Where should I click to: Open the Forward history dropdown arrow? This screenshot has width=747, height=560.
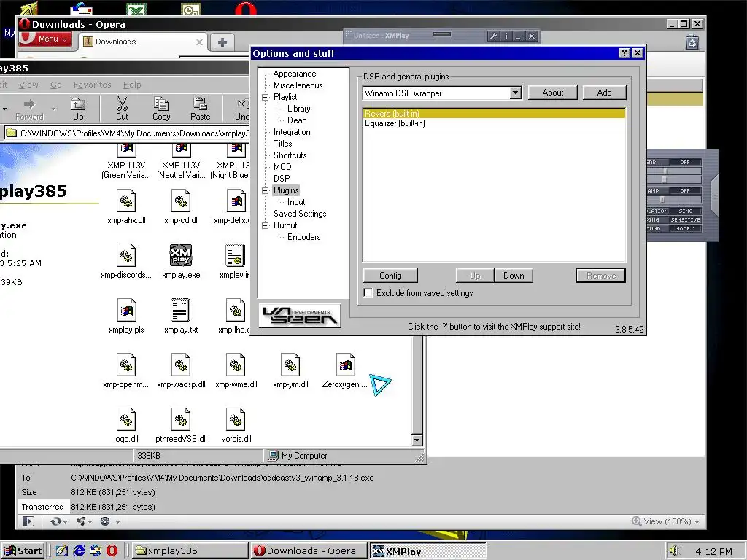[53, 109]
